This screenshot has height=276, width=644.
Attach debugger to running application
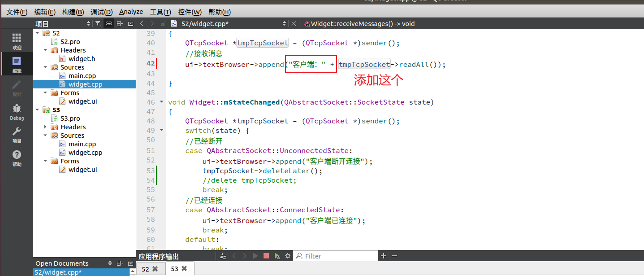(277, 256)
